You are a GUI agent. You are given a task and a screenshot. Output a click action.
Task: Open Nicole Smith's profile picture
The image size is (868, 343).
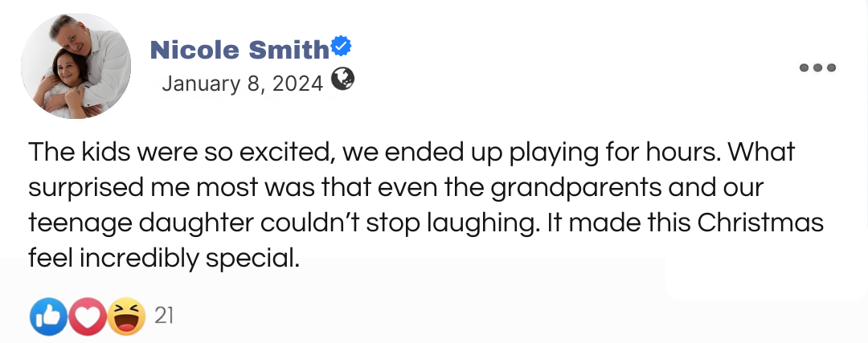click(x=76, y=67)
